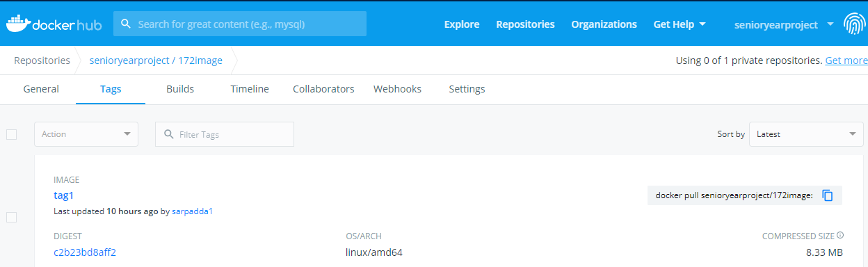
Task: Open the Collaborators tab
Action: point(323,89)
